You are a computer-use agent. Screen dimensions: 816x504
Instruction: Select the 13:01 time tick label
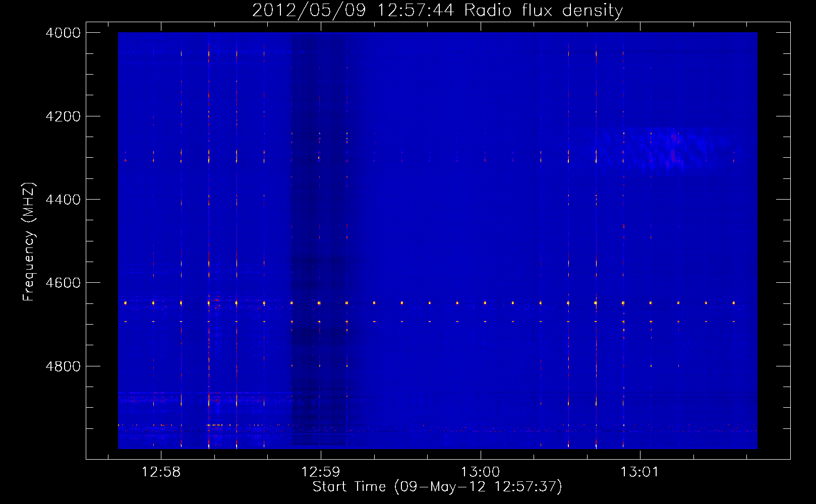point(640,472)
